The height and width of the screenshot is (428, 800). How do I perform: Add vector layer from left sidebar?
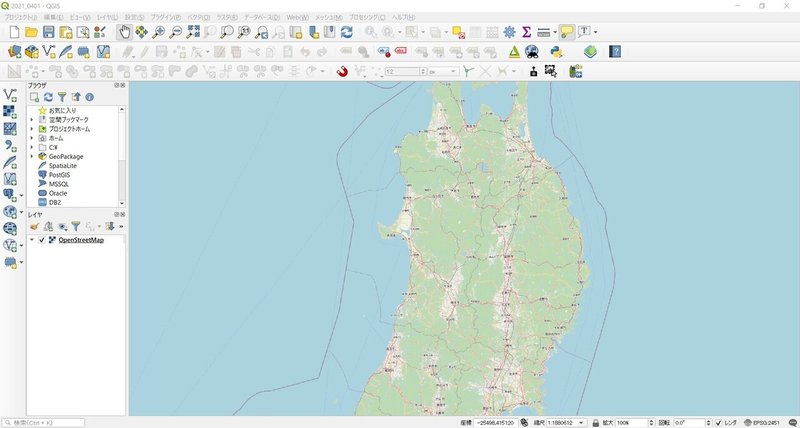pos(10,94)
